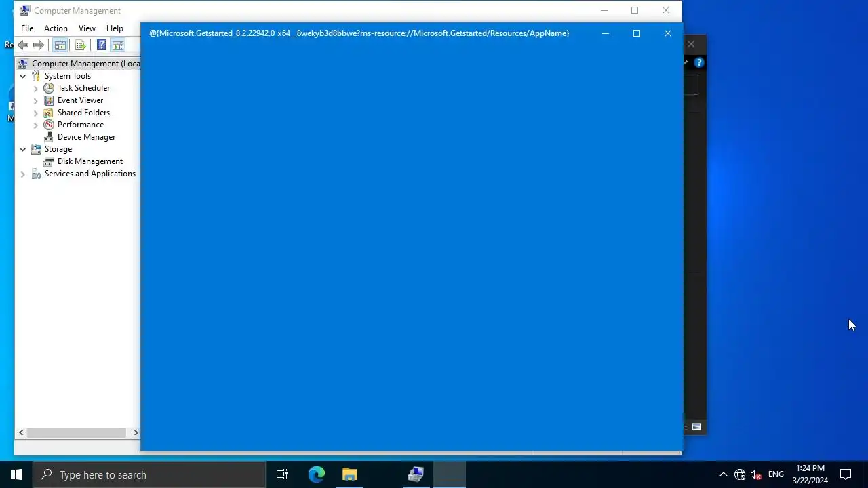
Task: Open the View menu
Action: click(87, 28)
